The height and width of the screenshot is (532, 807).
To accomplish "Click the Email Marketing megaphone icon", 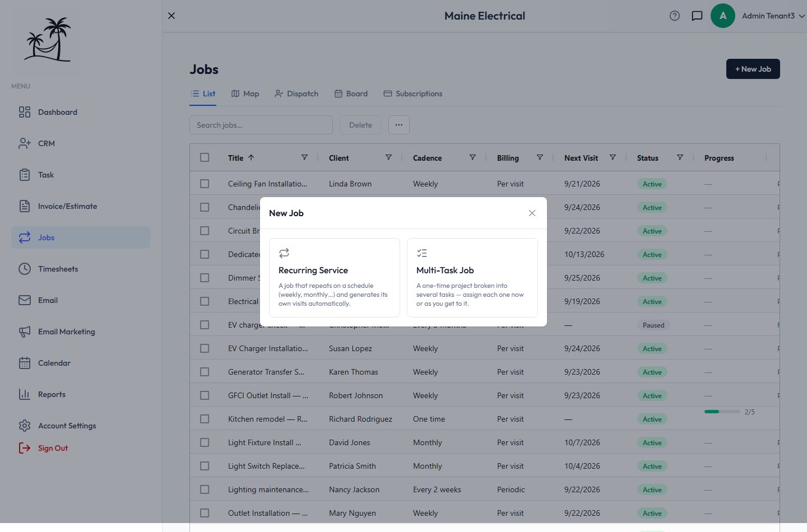I will pyautogui.click(x=25, y=332).
